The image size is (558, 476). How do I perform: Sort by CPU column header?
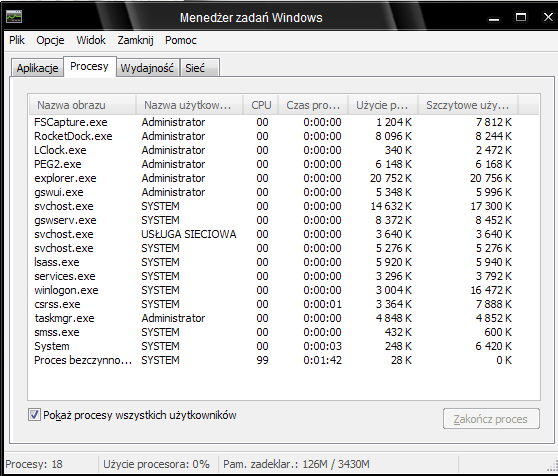click(261, 105)
